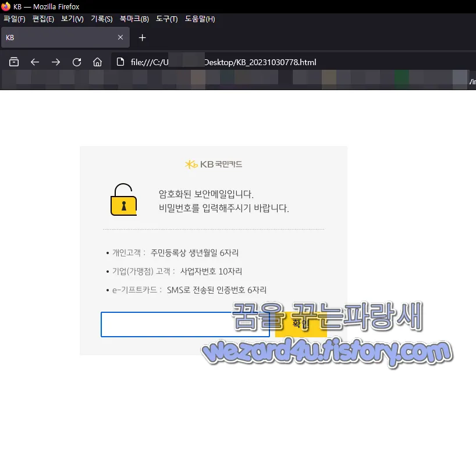Click the password entry box on the page
The image size is (476, 453).
coord(185,324)
